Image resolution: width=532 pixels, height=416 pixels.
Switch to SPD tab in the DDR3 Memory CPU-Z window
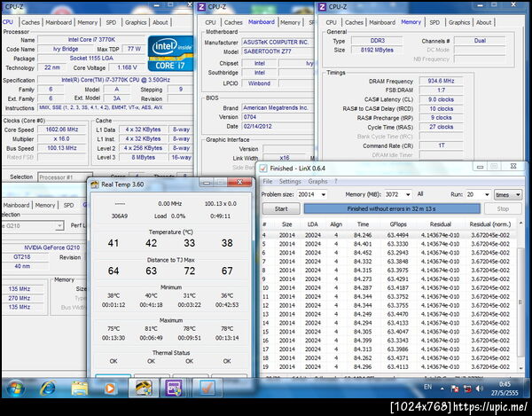pyautogui.click(x=434, y=22)
